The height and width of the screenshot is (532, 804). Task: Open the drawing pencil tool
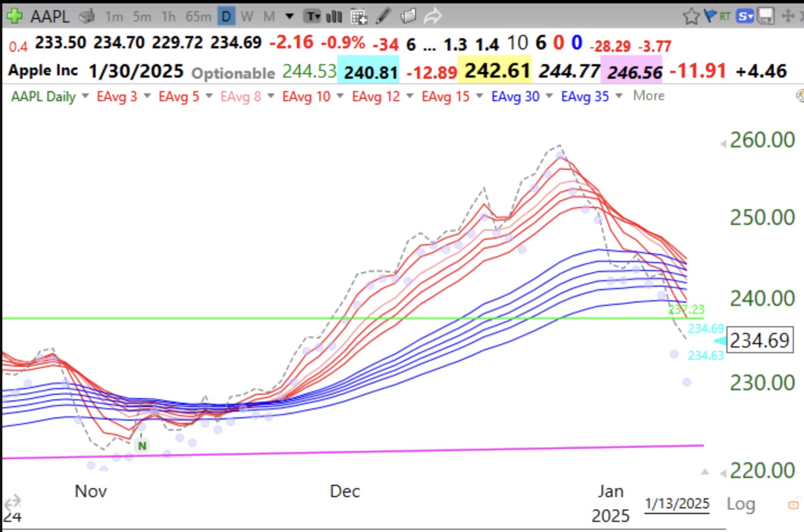[382, 16]
